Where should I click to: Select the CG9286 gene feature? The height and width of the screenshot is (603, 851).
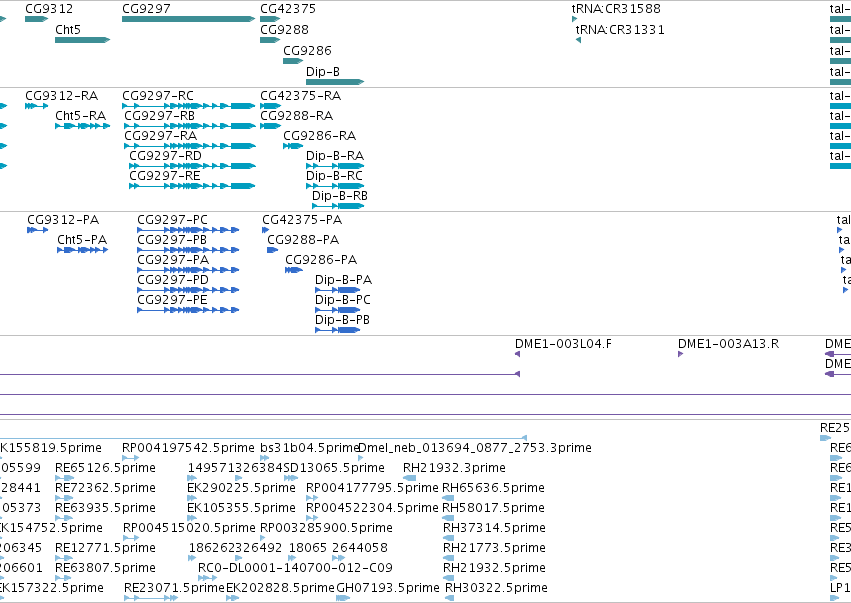click(293, 61)
